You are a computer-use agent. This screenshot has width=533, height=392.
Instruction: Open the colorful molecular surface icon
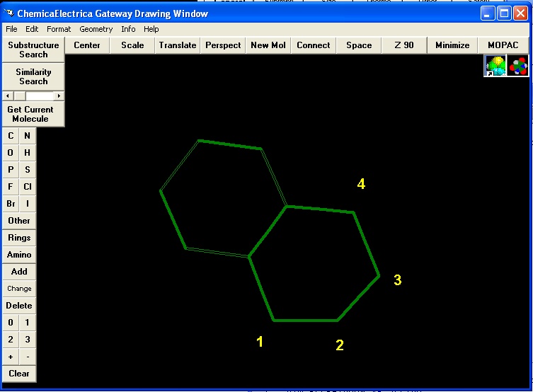tap(495, 66)
